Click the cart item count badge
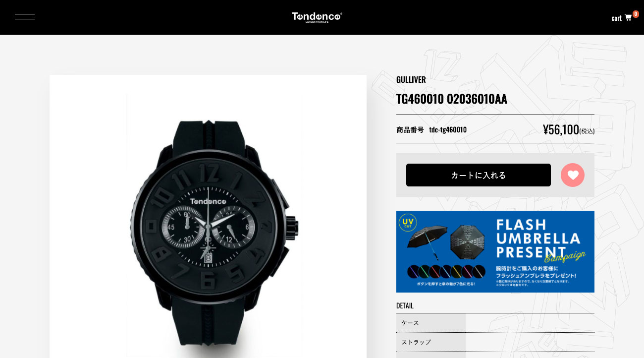This screenshot has height=358, width=644. pos(636,14)
